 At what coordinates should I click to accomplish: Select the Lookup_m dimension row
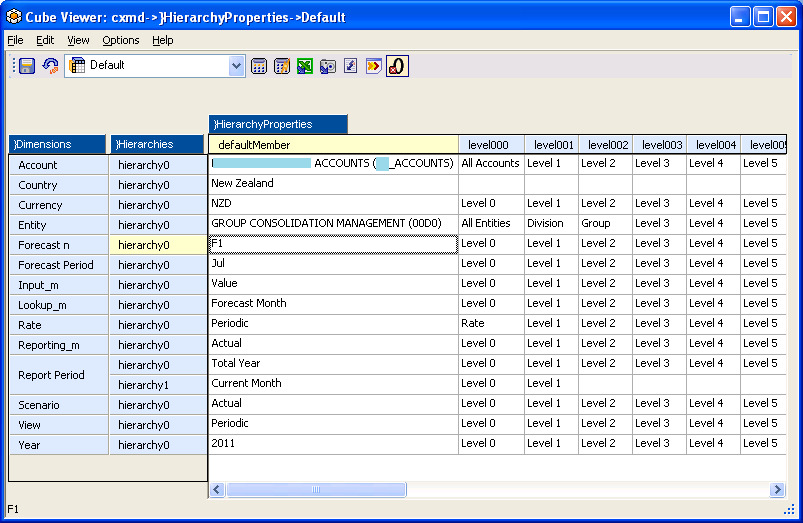coord(59,305)
